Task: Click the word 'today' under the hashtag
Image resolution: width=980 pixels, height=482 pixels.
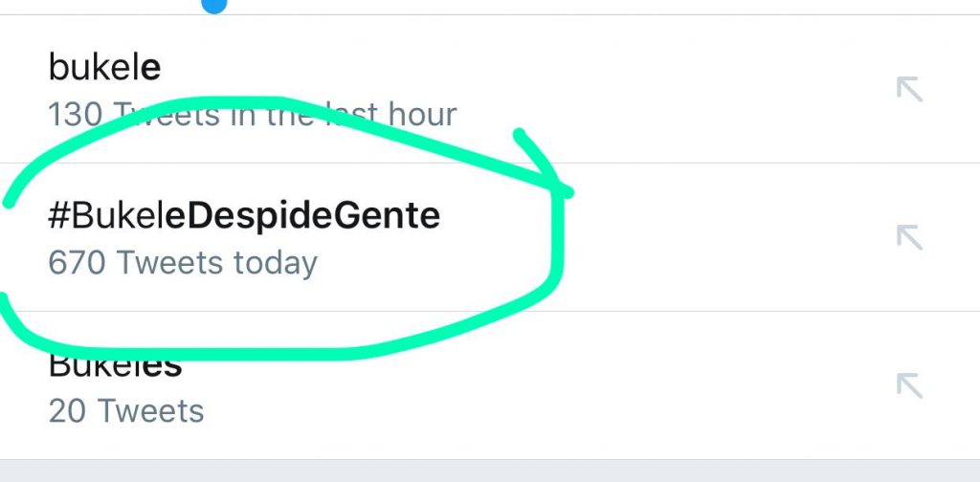Action: pos(276,264)
